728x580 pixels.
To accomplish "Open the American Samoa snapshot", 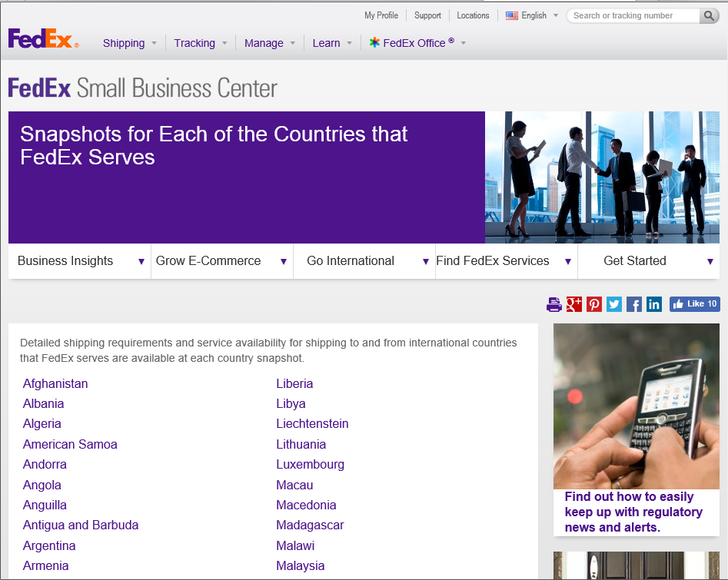I will click(70, 445).
